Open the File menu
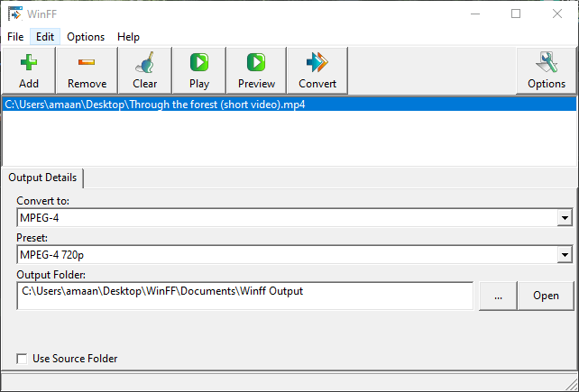The width and height of the screenshot is (579, 392). tap(15, 37)
